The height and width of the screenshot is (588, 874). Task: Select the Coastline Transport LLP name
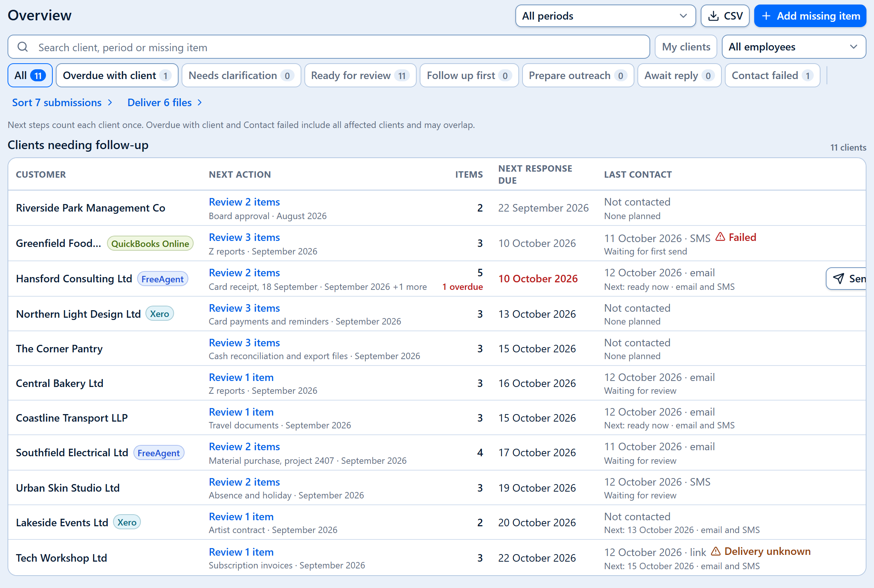tap(72, 418)
